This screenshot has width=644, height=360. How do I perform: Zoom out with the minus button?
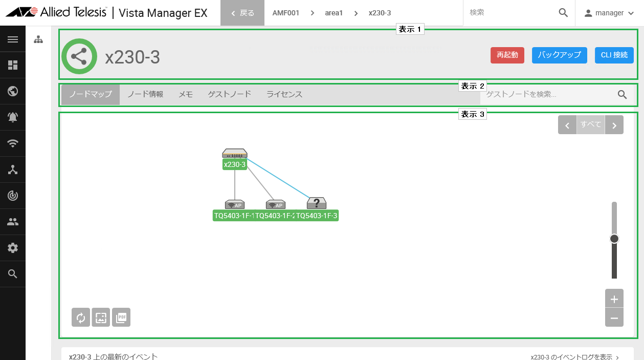[614, 318]
